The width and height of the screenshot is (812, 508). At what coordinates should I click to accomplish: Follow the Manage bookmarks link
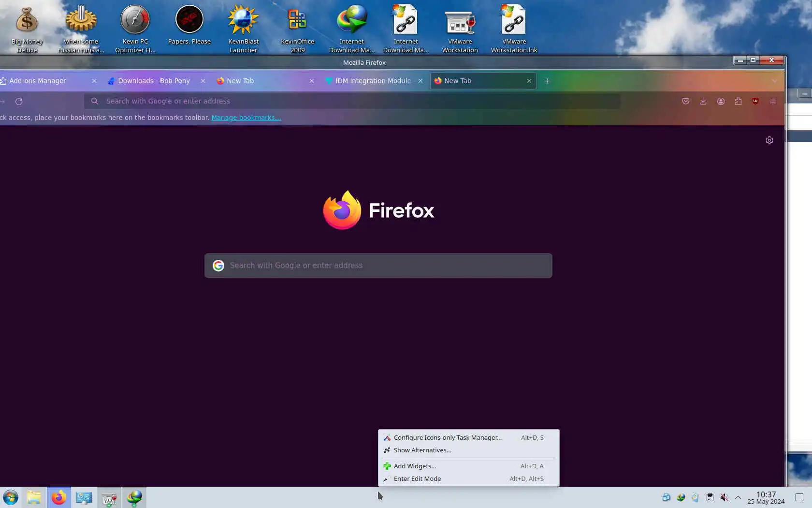tap(246, 118)
